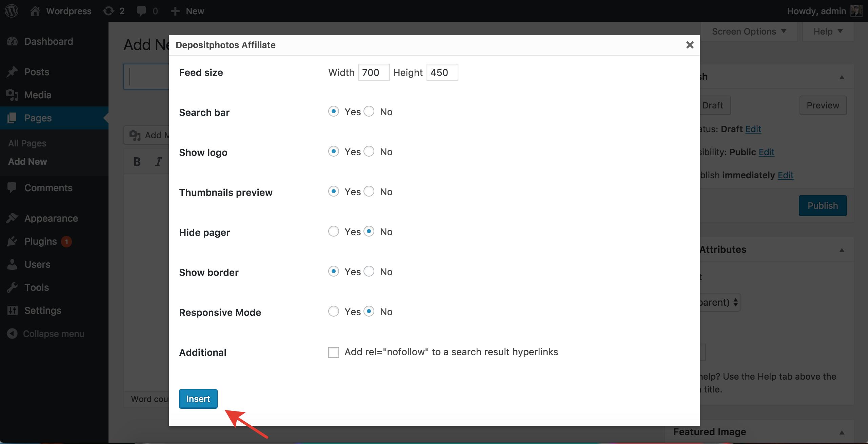Select Yes for Show logo
868x444 pixels.
click(x=334, y=151)
